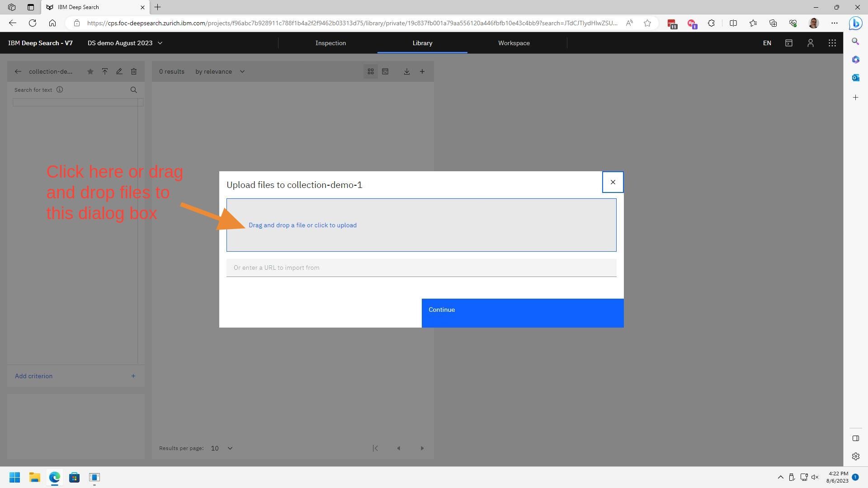
Task: Open browser collections icon
Action: pyautogui.click(x=773, y=23)
